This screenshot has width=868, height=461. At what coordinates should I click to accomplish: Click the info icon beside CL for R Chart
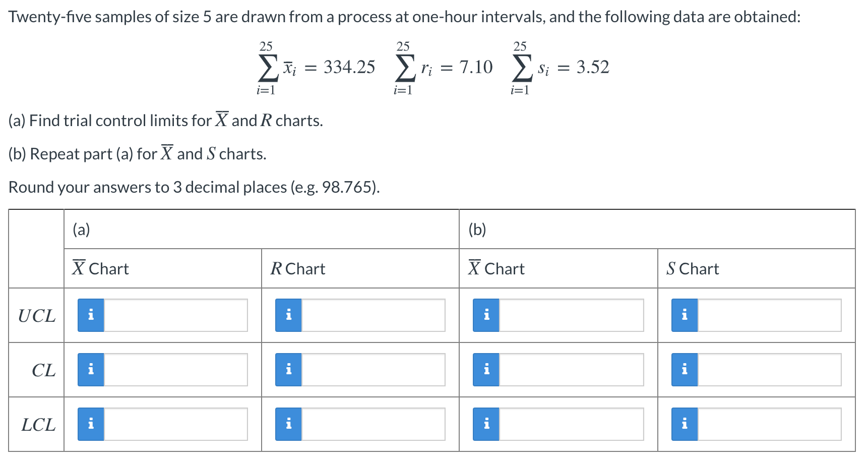(289, 370)
